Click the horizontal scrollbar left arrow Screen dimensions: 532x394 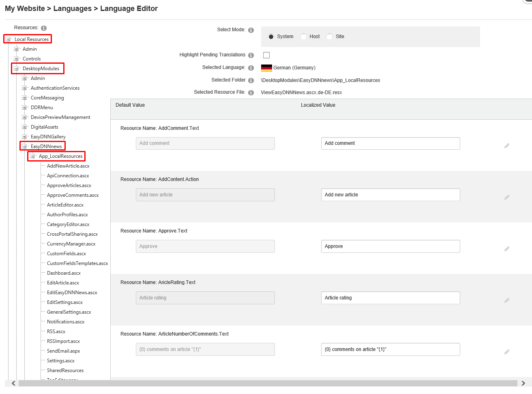(13, 383)
